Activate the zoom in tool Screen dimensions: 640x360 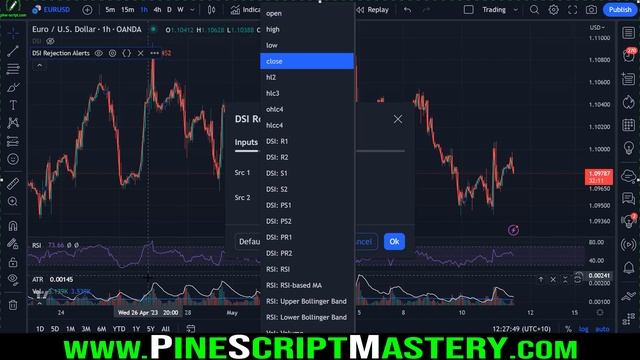pos(13,202)
